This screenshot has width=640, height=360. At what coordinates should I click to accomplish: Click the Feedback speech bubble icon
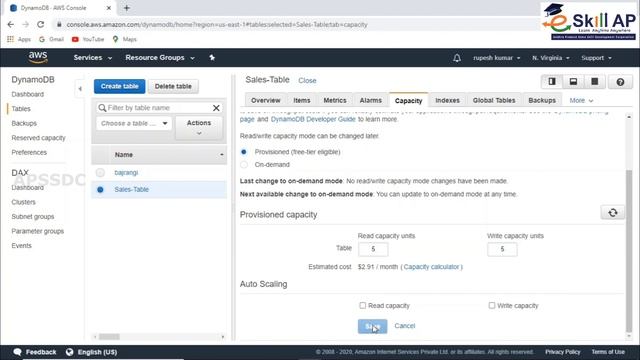tap(17, 352)
